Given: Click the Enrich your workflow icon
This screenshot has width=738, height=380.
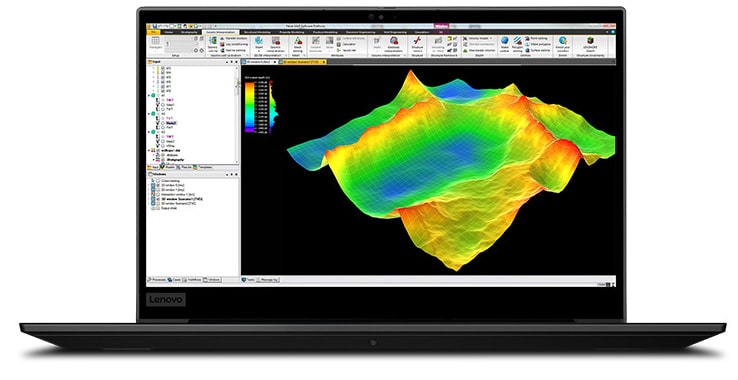Looking at the screenshot, I should point(562,40).
